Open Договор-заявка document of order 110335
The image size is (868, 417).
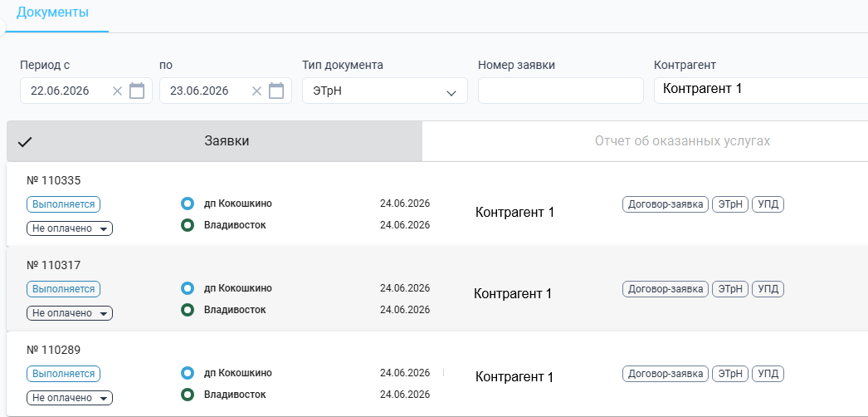pyautogui.click(x=666, y=204)
